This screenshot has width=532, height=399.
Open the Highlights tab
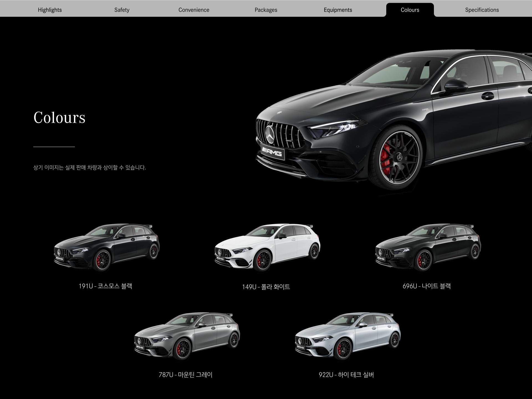tap(50, 10)
